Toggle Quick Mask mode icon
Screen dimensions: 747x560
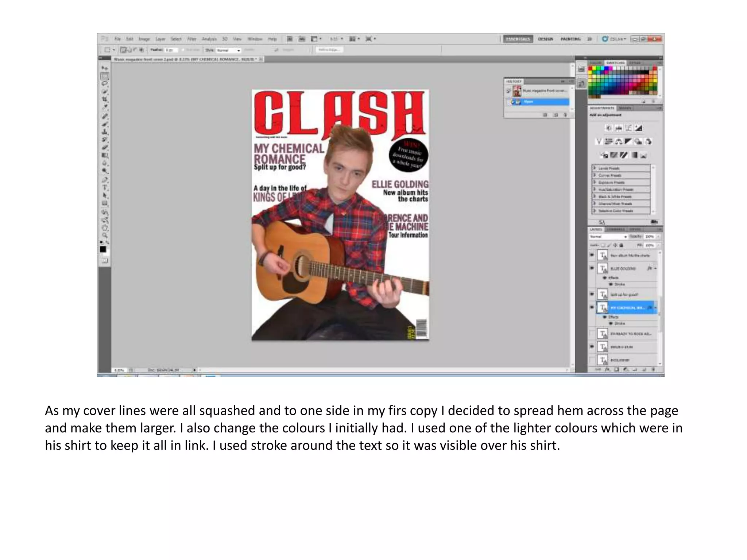pyautogui.click(x=105, y=261)
